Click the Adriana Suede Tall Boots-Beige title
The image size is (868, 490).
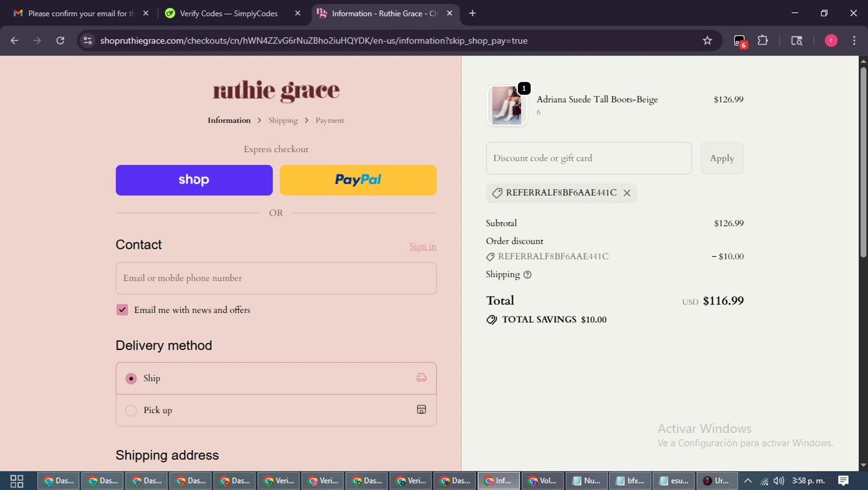click(x=597, y=100)
